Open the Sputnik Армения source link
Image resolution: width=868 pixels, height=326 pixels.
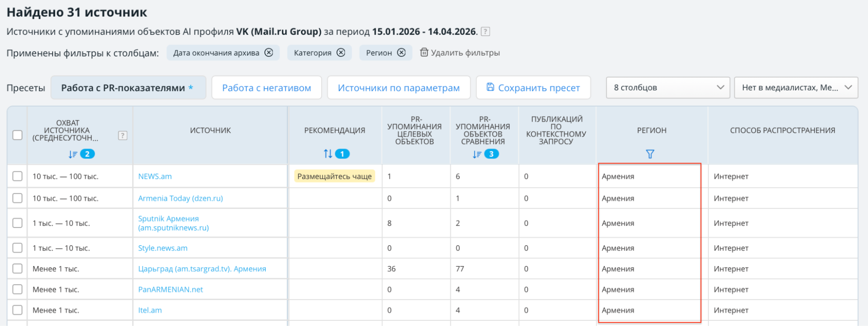coord(173,223)
